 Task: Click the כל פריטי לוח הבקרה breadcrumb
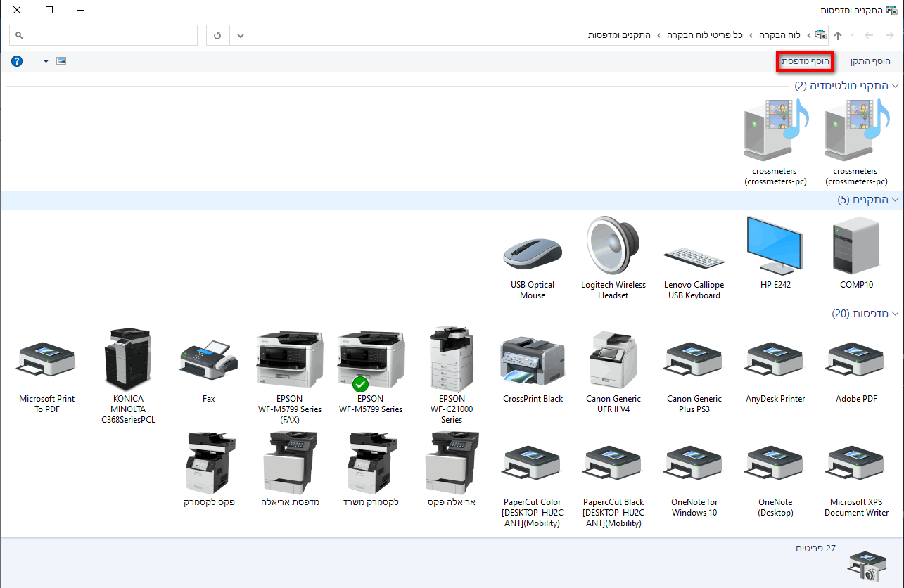tap(704, 35)
